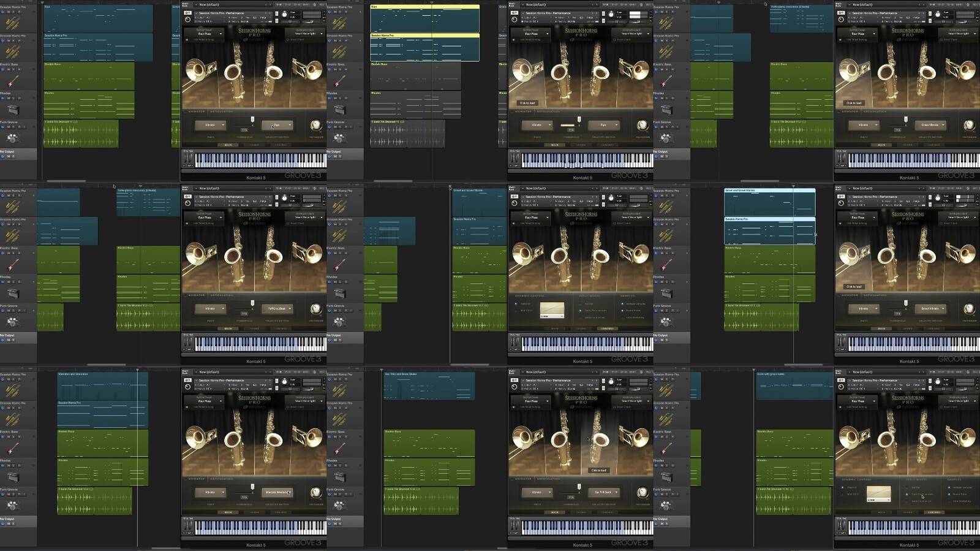The height and width of the screenshot is (551, 980).
Task: Click 'Click to load' tooltip in top-middle frame
Action: coord(527,103)
